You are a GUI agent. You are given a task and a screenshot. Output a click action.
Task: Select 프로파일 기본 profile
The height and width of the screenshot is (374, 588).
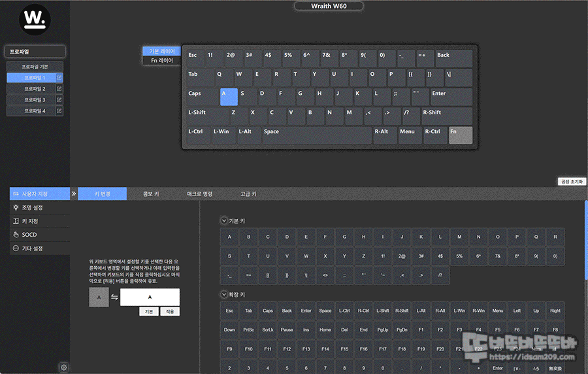(x=35, y=67)
